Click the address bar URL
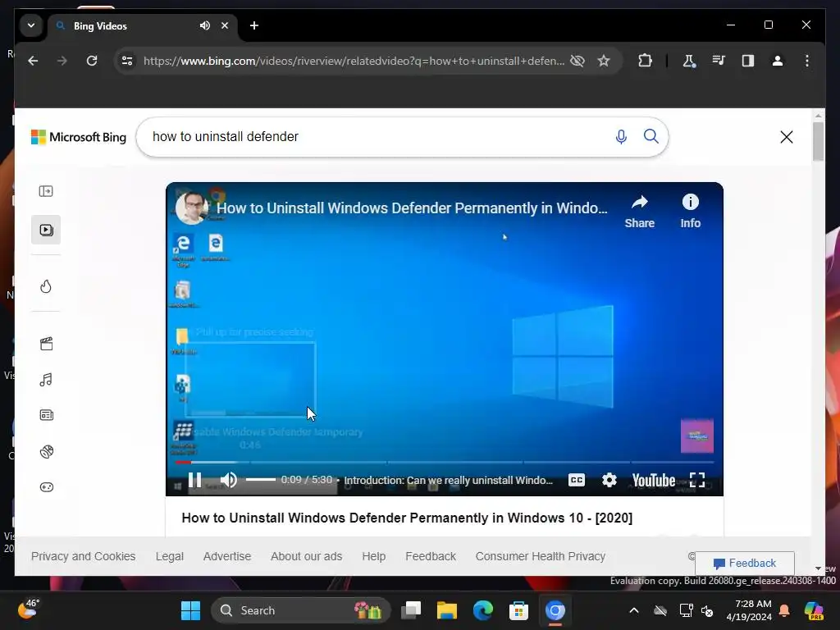 354,61
